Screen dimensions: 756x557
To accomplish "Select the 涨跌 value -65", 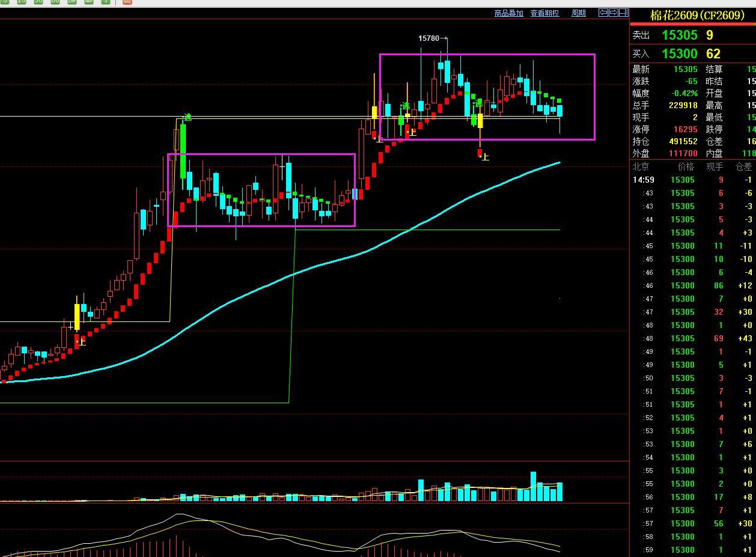I will (x=690, y=82).
